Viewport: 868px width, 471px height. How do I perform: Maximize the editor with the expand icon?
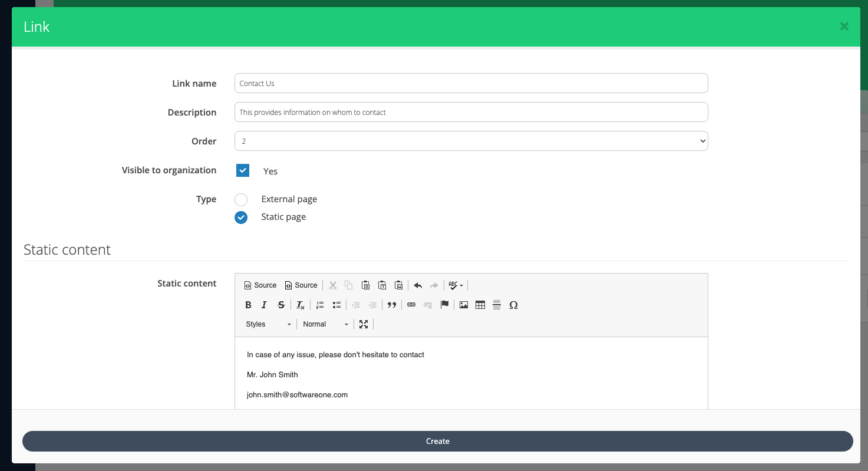pyautogui.click(x=364, y=324)
